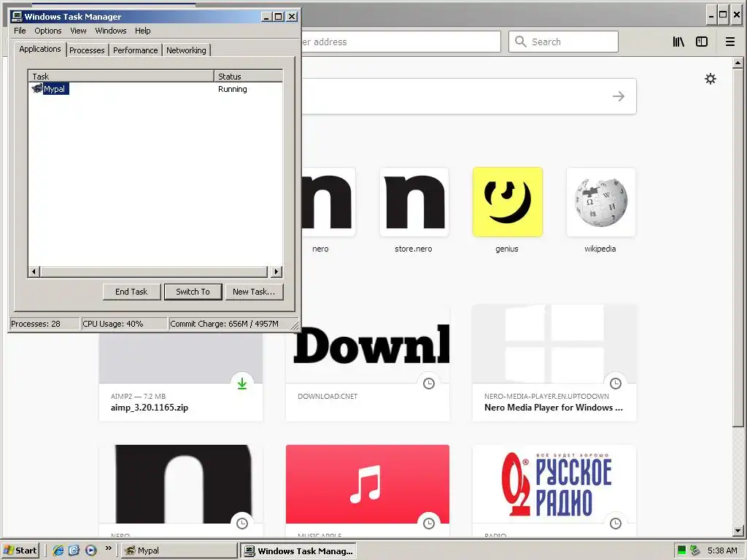This screenshot has height=560, width=747.
Task: Click the new tab page search field
Action: pos(469,96)
